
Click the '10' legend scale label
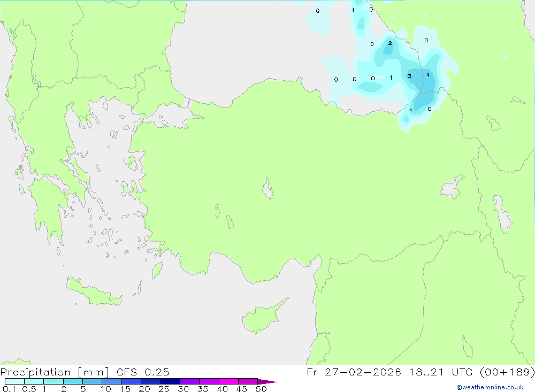click(106, 389)
